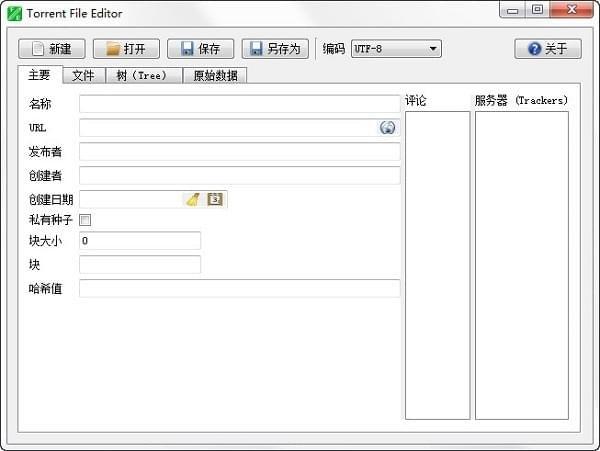This screenshot has height=451, width=600.
Task: Open the 关于 (About) dialog
Action: coord(548,49)
